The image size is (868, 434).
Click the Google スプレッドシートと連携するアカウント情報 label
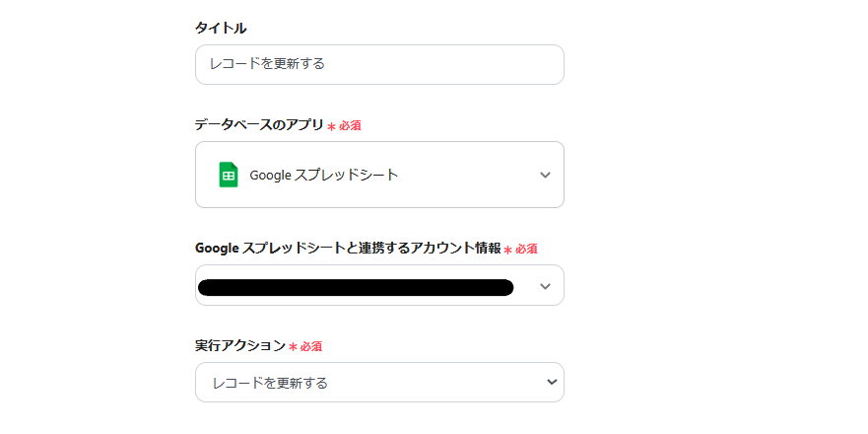click(348, 248)
